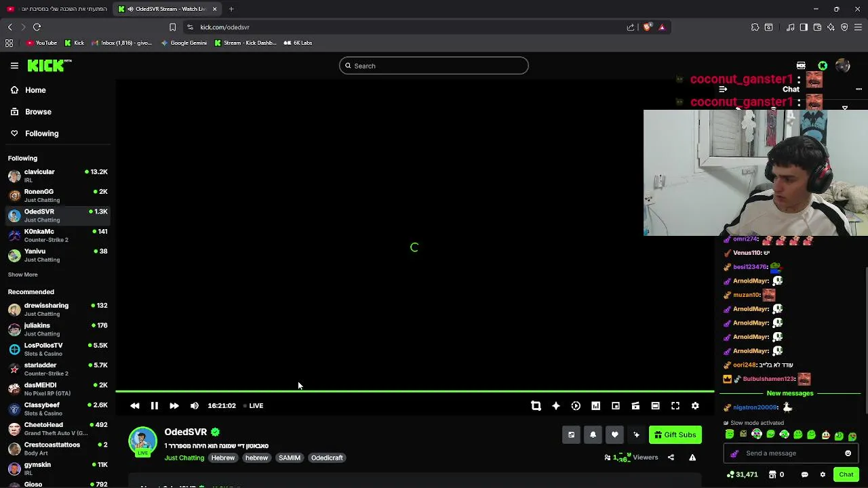
Task: Click the Just Chatting category link
Action: pos(184,458)
